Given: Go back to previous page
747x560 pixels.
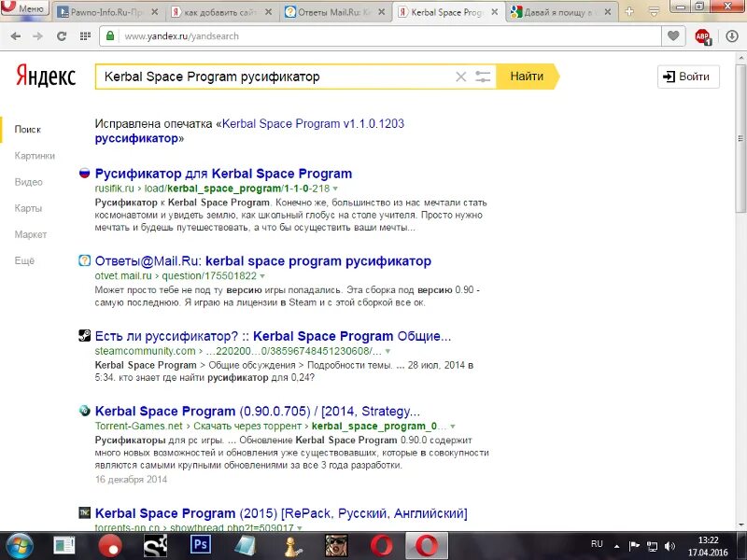Looking at the screenshot, I should click(x=15, y=36).
